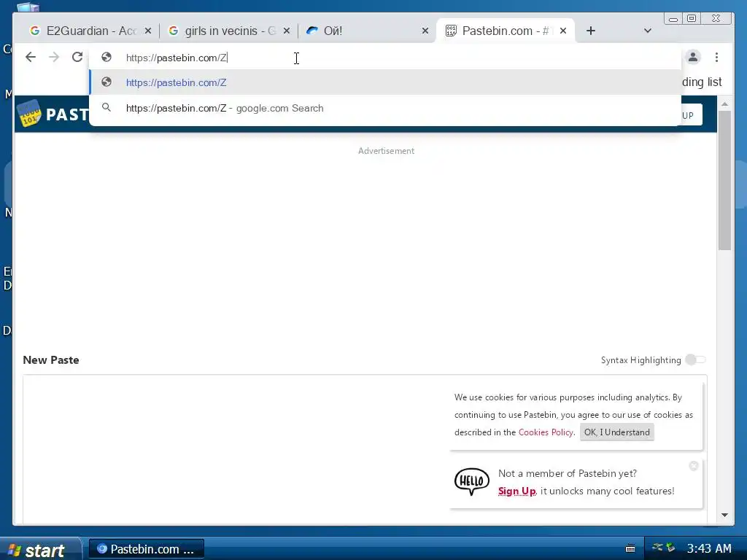
Task: Close the E2Guardian tab
Action: [148, 31]
